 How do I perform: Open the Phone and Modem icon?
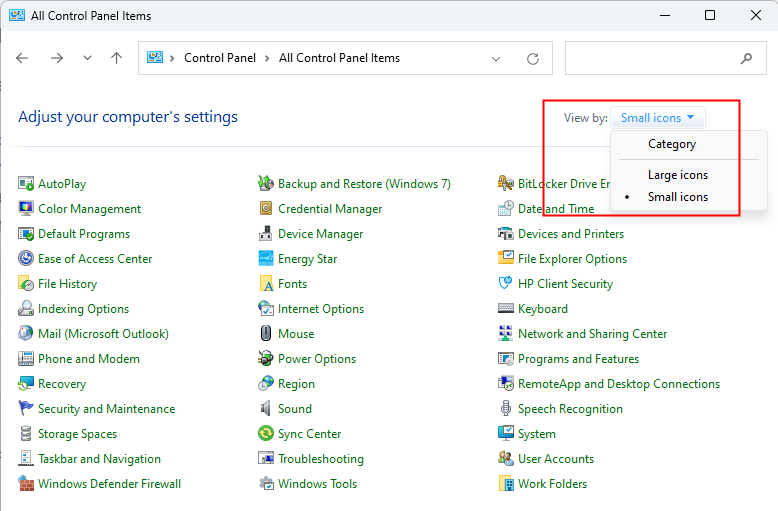[x=26, y=359]
